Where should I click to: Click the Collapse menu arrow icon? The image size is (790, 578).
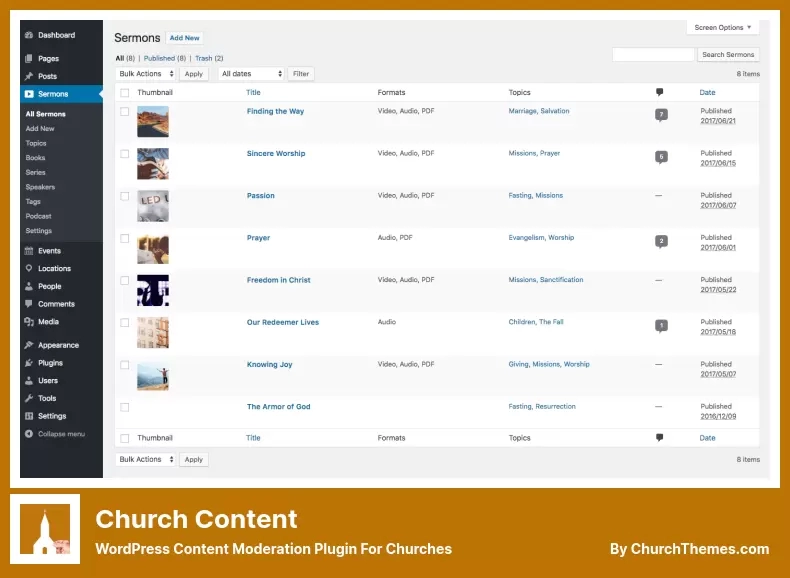(29, 434)
